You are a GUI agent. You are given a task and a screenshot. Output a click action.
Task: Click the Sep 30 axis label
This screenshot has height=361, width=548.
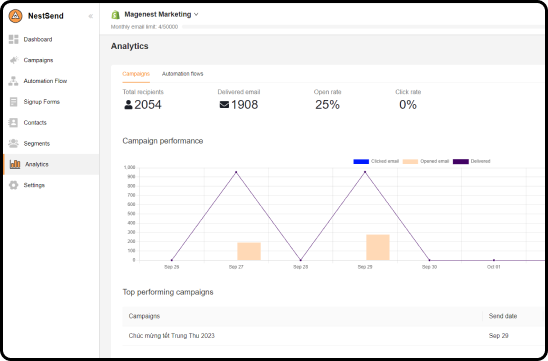(429, 267)
